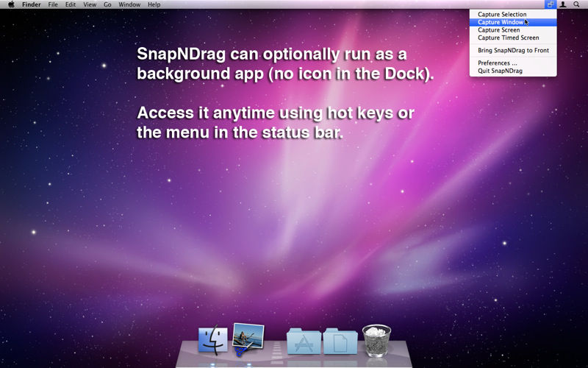Open the Applications folder in Dock
Image resolution: width=588 pixels, height=368 pixels.
304,341
